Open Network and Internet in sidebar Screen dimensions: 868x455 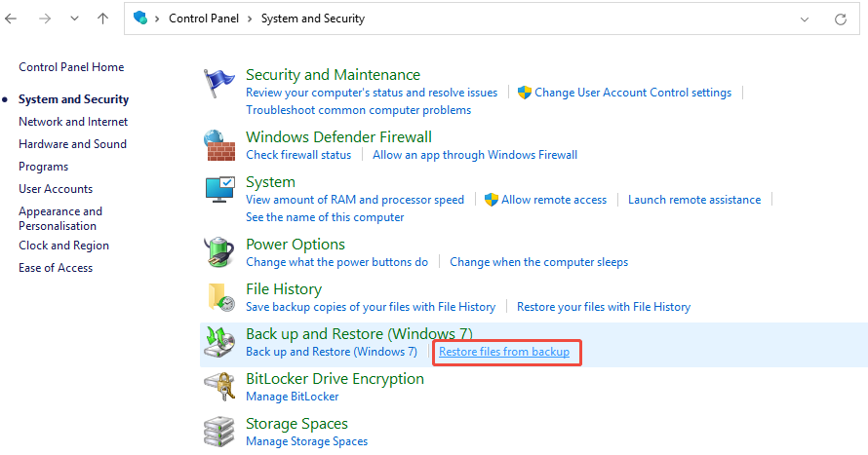pyautogui.click(x=73, y=122)
